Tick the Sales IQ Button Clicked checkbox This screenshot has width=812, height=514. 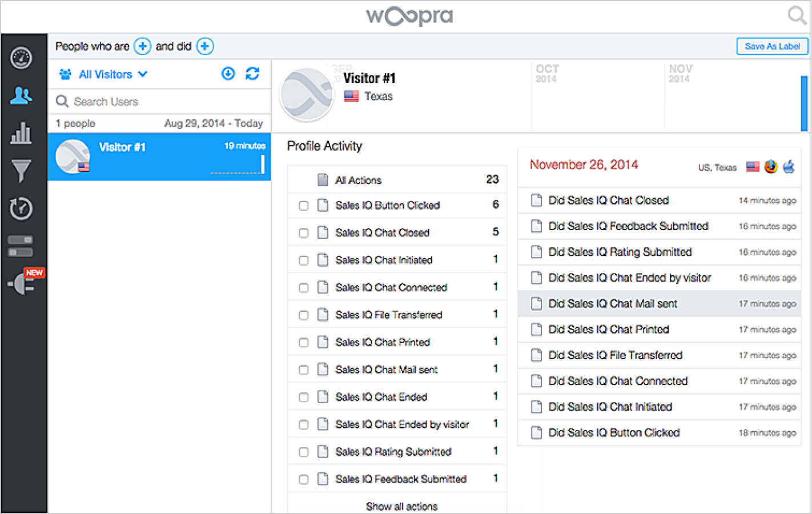[x=304, y=206]
